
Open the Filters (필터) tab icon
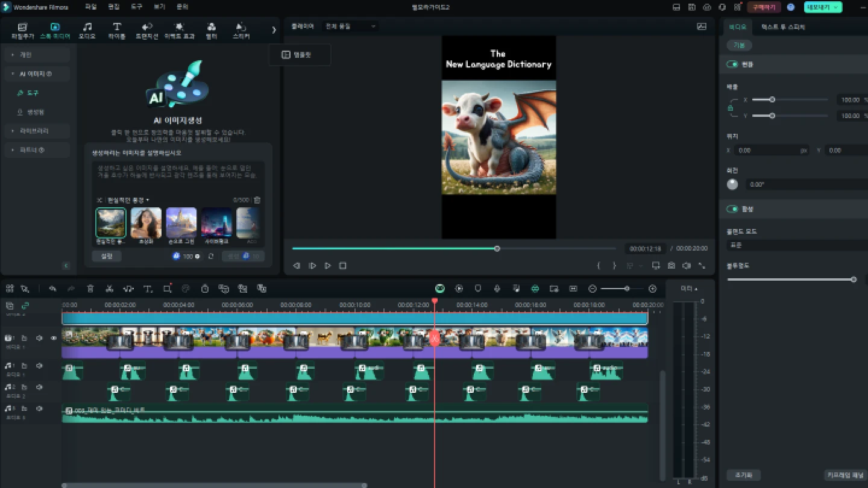click(x=212, y=27)
